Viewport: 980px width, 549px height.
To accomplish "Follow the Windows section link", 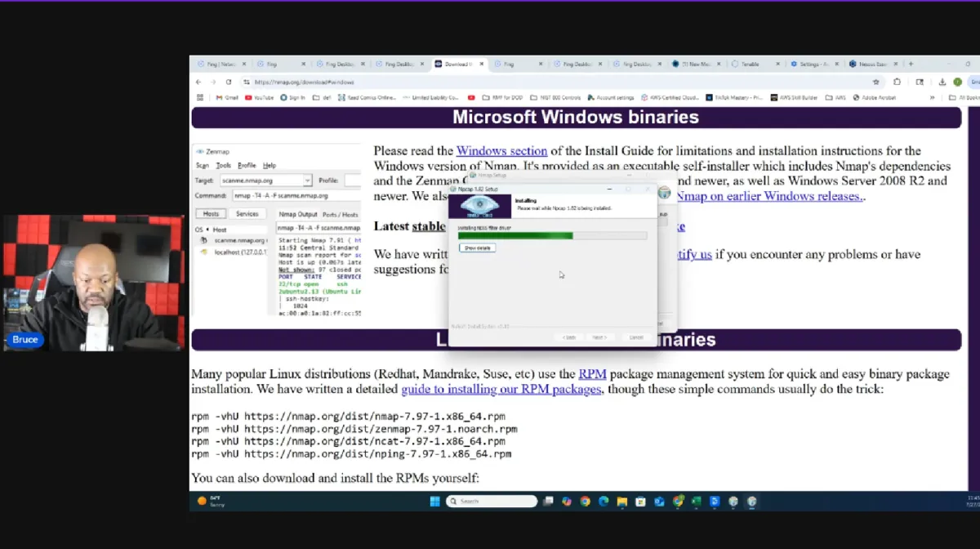I will [501, 151].
